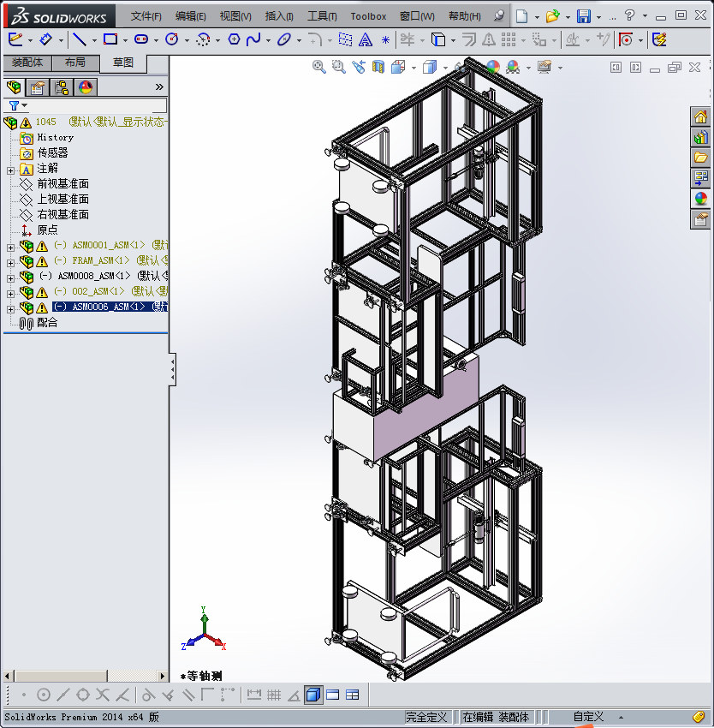Select the sketch Point tool
This screenshot has height=728, width=714.
385,40
